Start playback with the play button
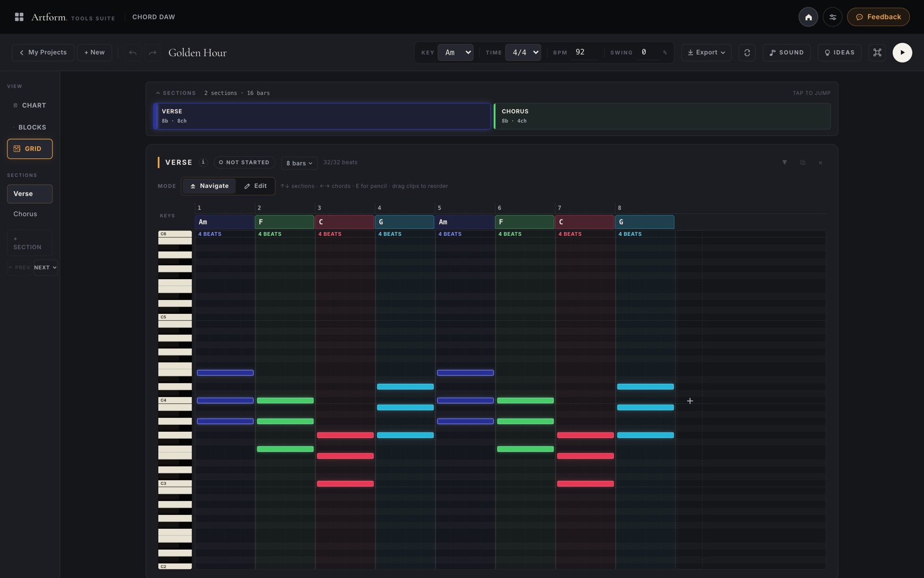The width and height of the screenshot is (924, 578). 902,53
